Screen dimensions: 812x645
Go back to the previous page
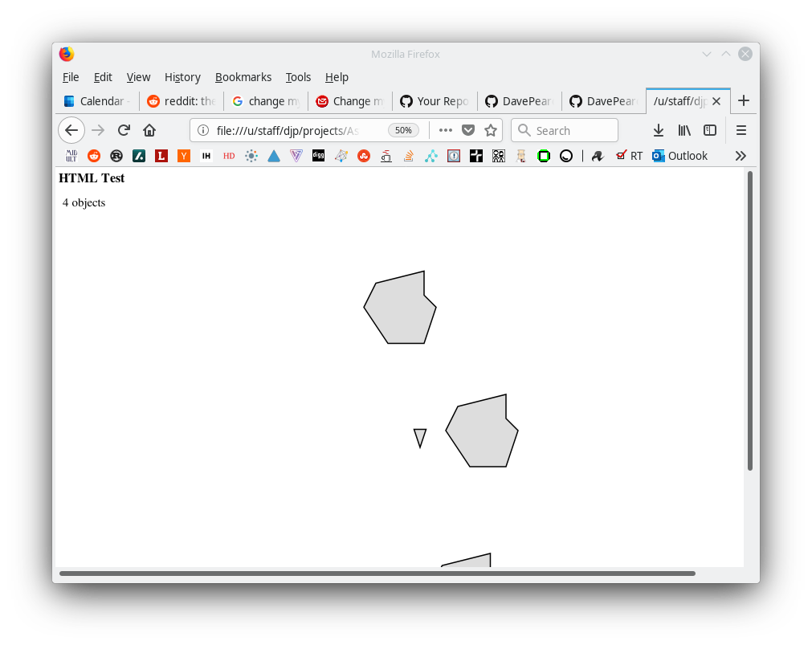(x=71, y=130)
